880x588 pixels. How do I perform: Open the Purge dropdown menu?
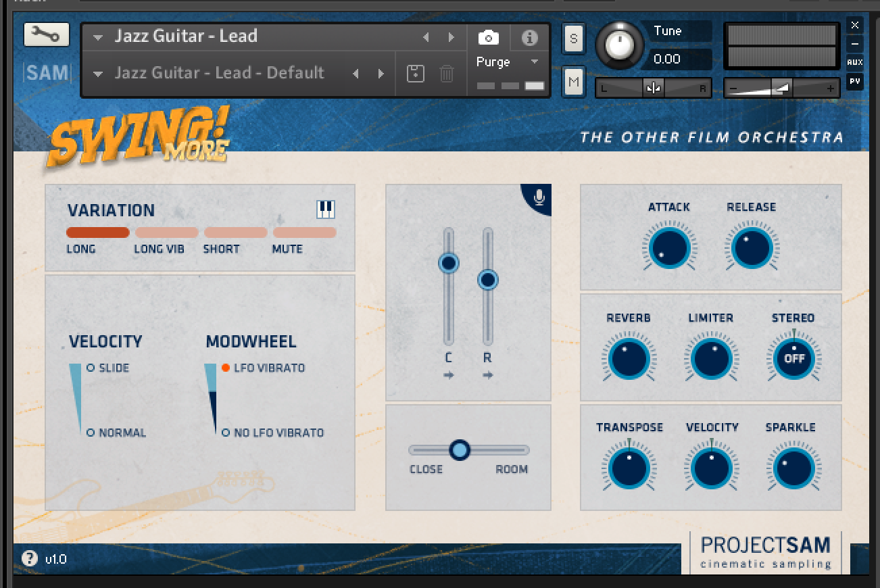(x=508, y=62)
